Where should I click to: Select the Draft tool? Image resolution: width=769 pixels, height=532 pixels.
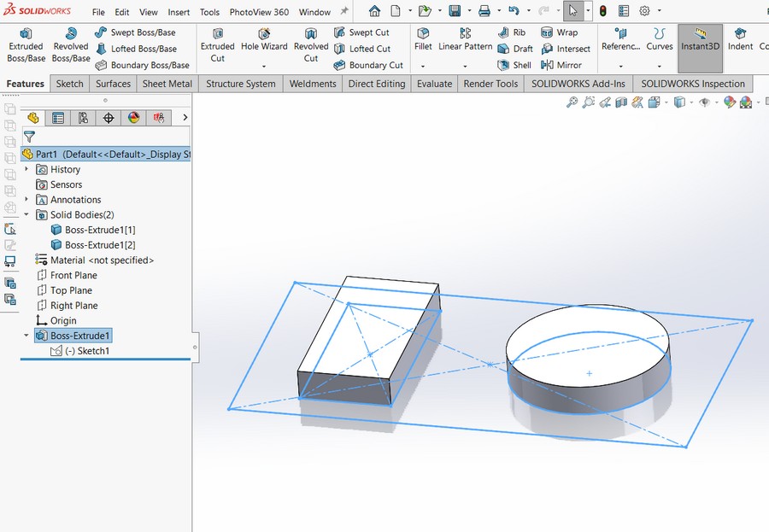point(515,49)
